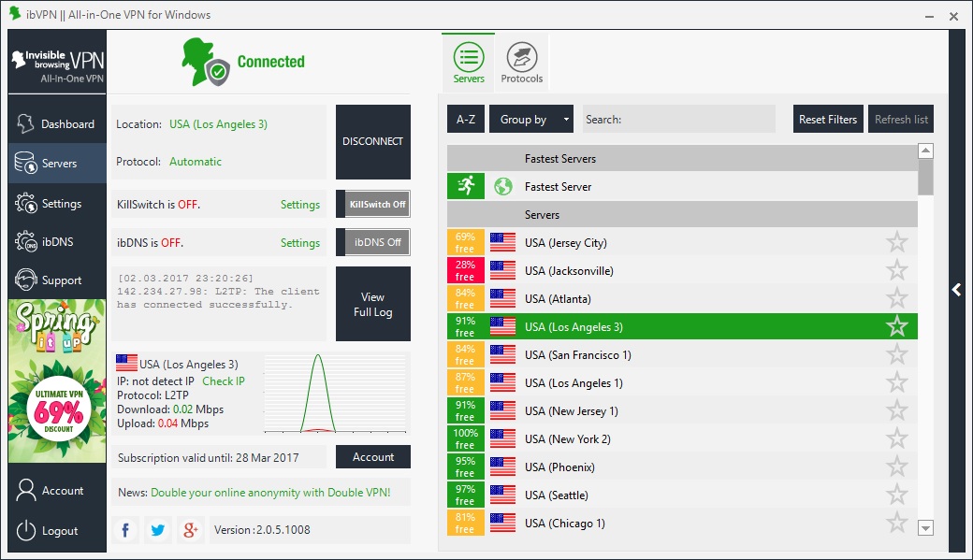Open the Servers sidebar section

point(57,163)
